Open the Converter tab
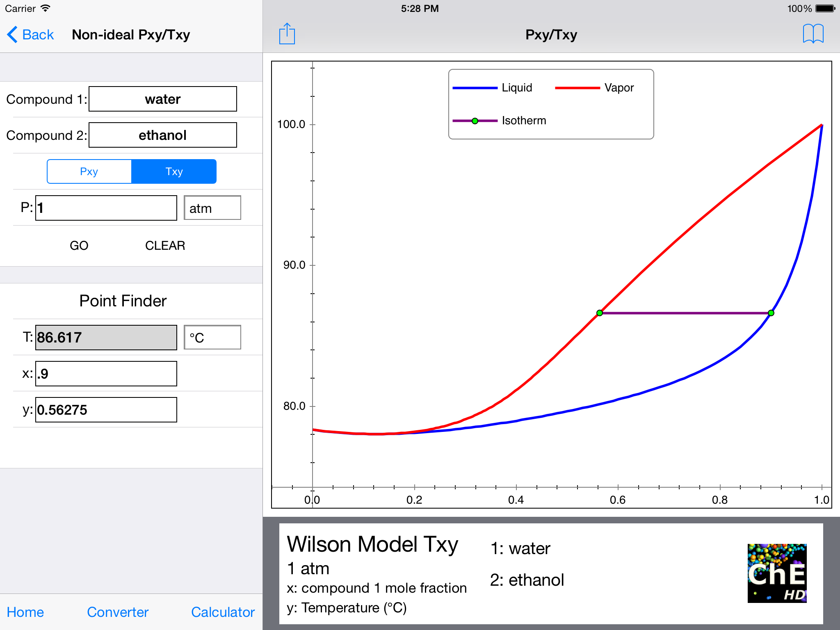Image resolution: width=840 pixels, height=630 pixels. click(x=118, y=612)
